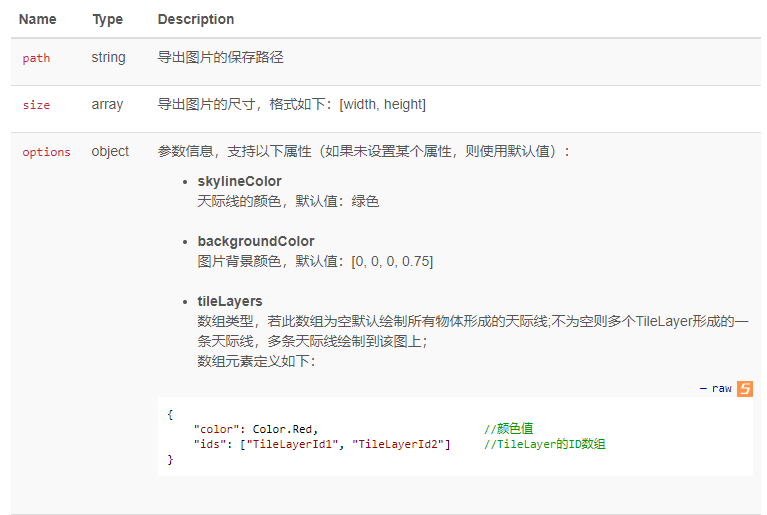This screenshot has height=515, width=767.
Task: Click the object type in the options row
Action: (110, 152)
